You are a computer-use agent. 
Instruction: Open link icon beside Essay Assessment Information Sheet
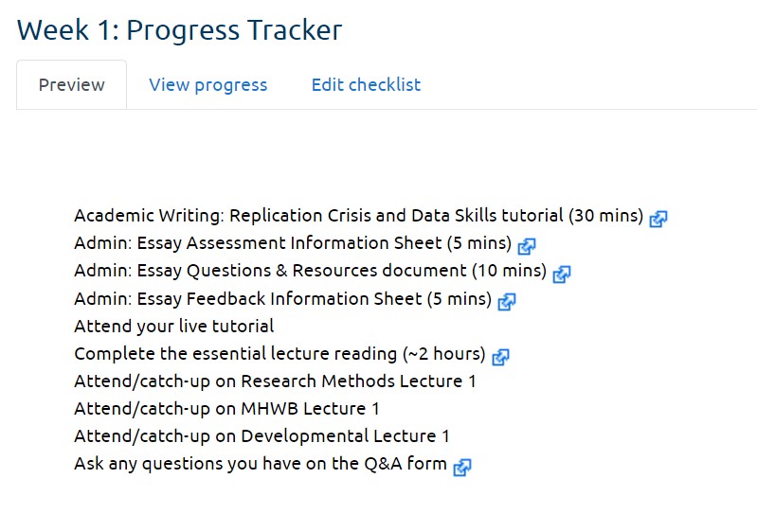click(x=526, y=246)
